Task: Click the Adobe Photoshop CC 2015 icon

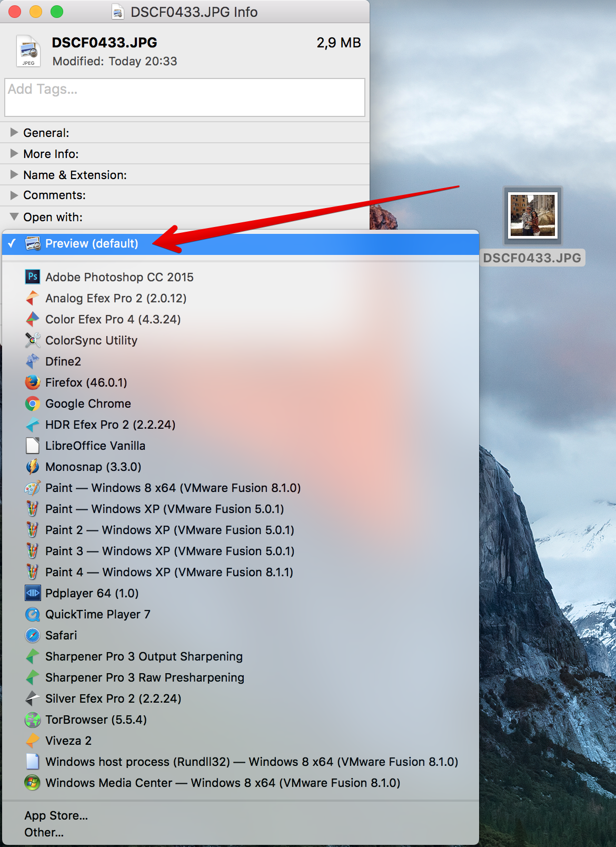Action: tap(33, 277)
